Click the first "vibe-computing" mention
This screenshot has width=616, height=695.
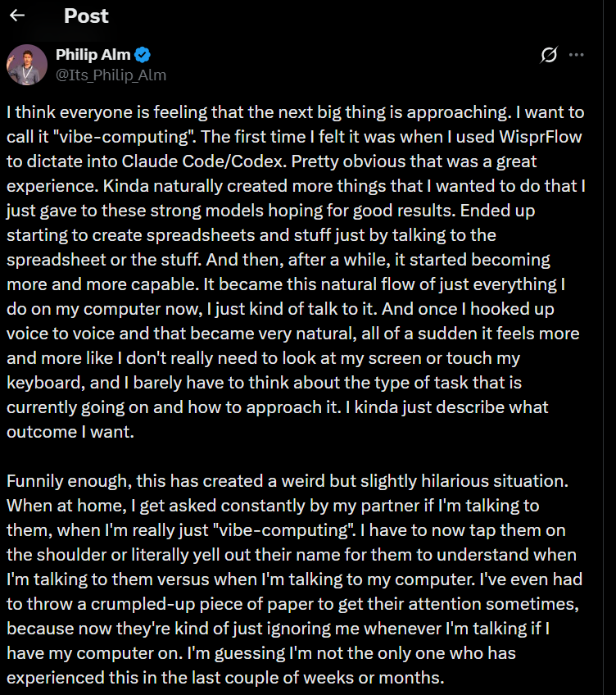[x=124, y=137]
